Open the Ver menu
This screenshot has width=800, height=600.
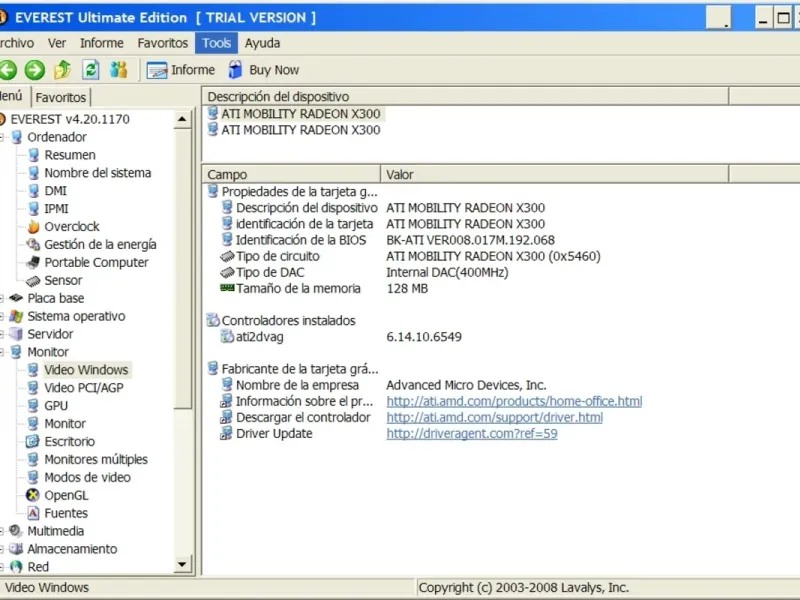[57, 43]
